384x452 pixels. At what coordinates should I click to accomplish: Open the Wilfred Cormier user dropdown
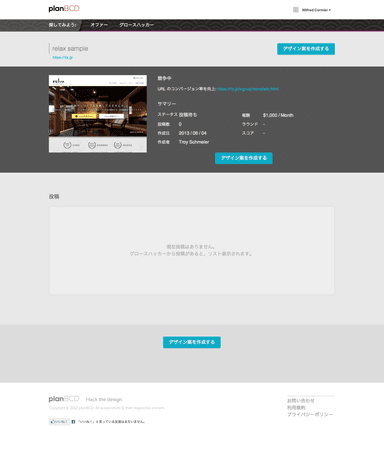316,10
